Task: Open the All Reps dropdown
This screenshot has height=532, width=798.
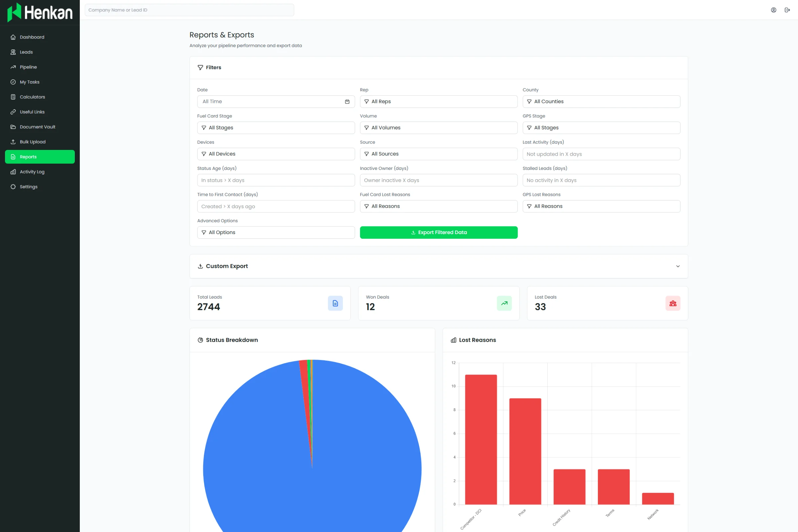Action: pos(438,101)
